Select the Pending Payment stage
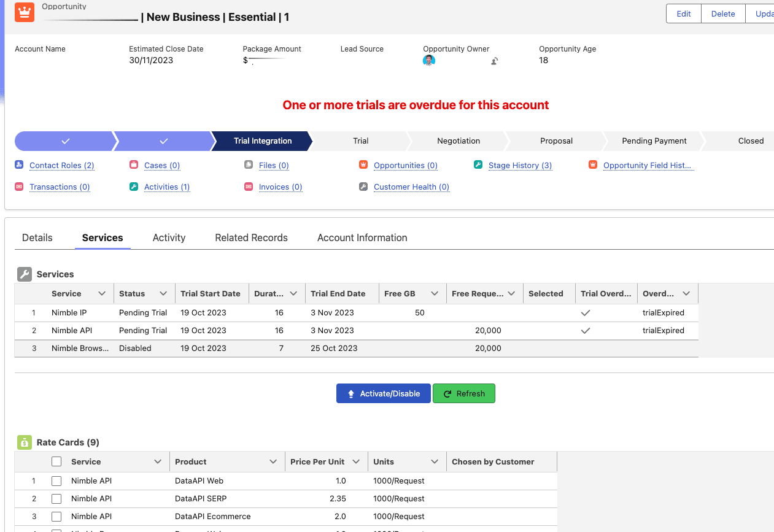 (x=654, y=141)
